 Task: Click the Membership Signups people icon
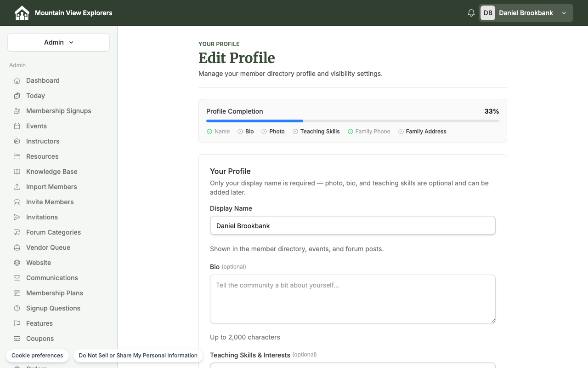tap(17, 111)
